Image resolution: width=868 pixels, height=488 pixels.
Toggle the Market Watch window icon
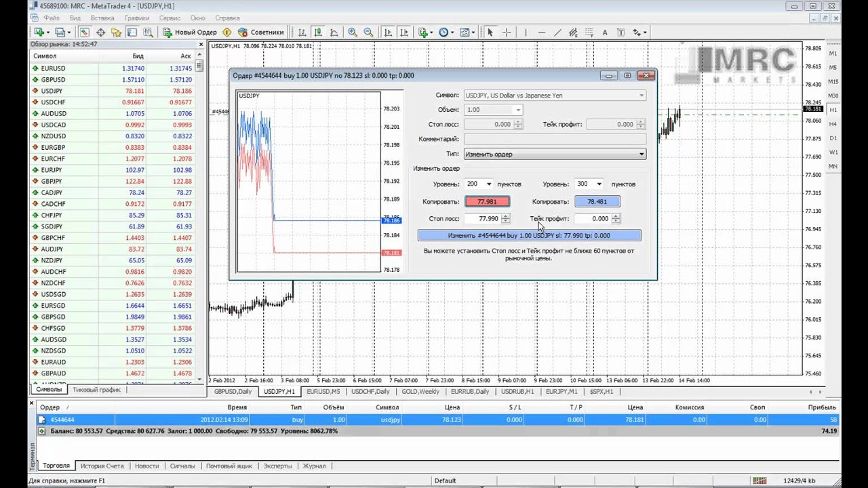click(85, 32)
